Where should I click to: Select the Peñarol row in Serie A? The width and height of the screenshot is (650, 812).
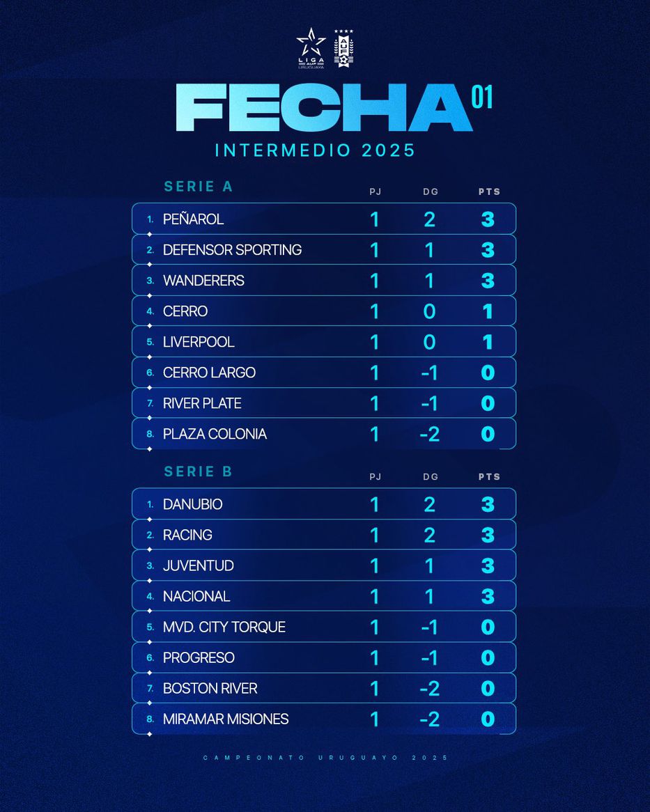coord(324,219)
